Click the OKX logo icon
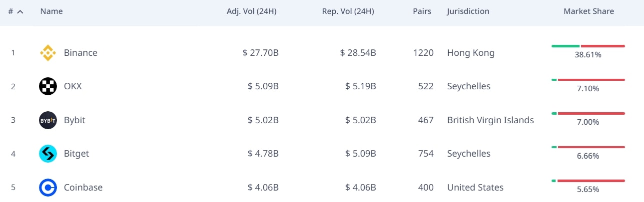The image size is (644, 202). click(x=48, y=86)
